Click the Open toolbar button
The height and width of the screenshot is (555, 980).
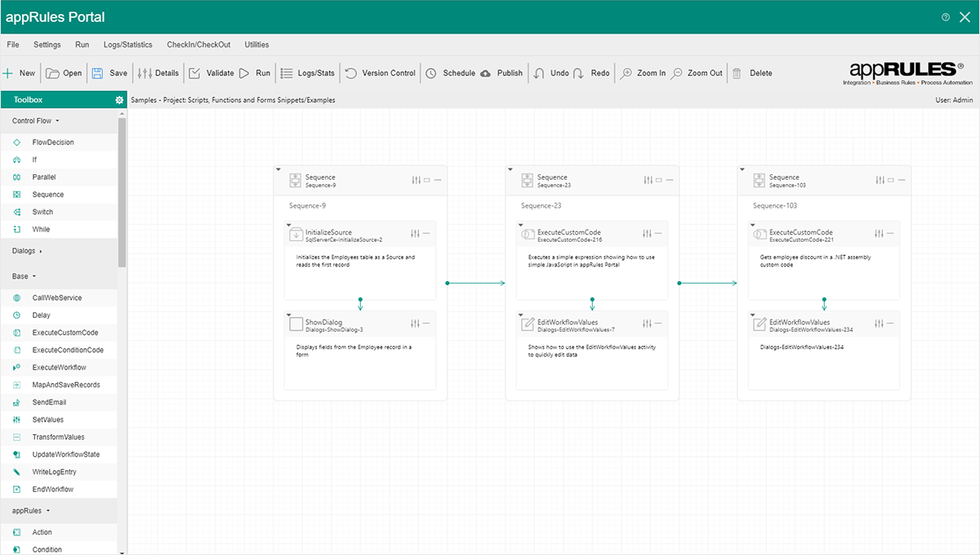pyautogui.click(x=64, y=73)
